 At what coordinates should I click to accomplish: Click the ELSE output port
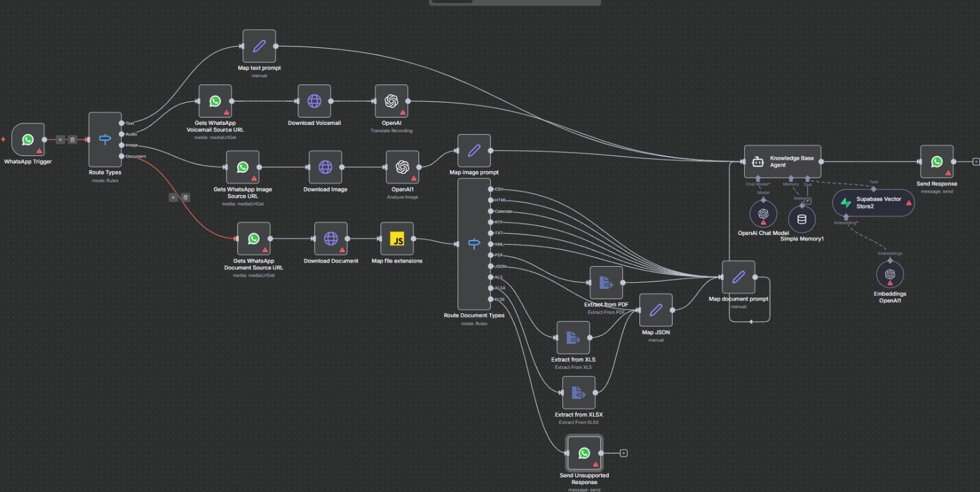[x=491, y=299]
